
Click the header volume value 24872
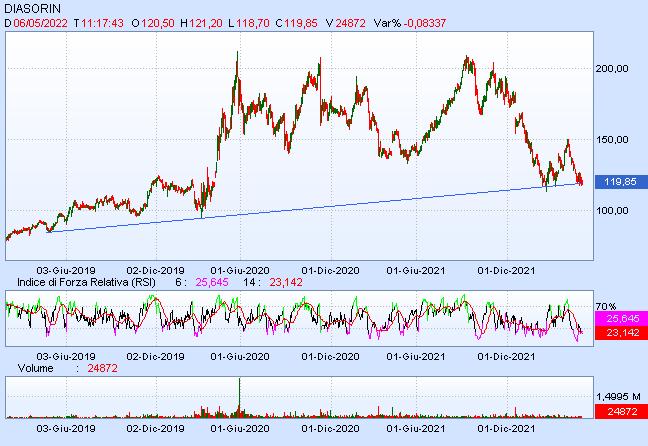click(x=350, y=23)
